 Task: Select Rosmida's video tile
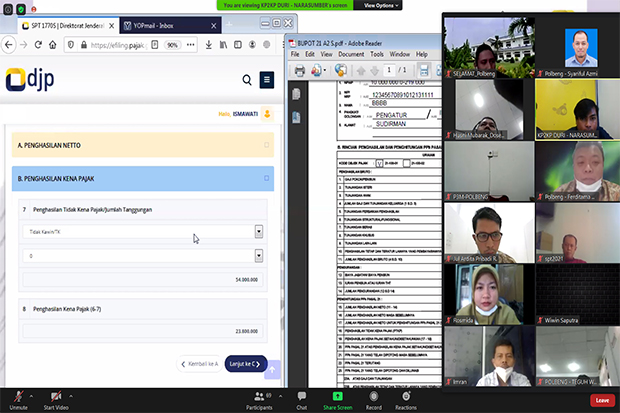[489, 294]
